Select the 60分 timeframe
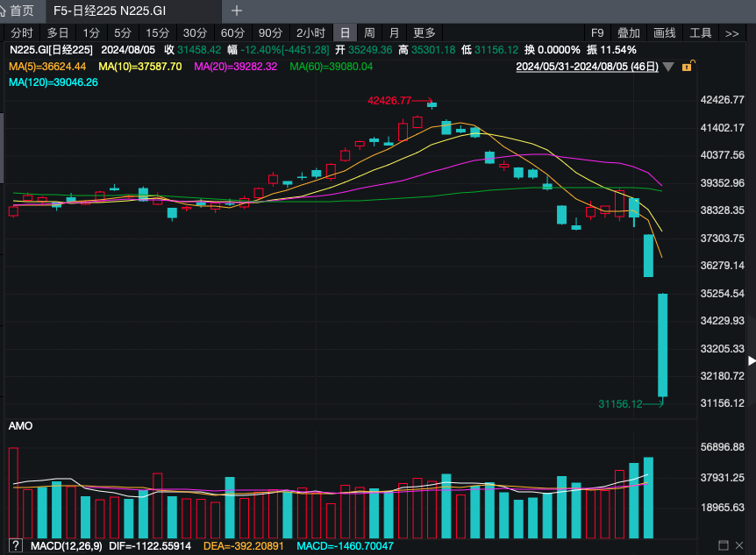The height and width of the screenshot is (555, 756). click(x=232, y=33)
